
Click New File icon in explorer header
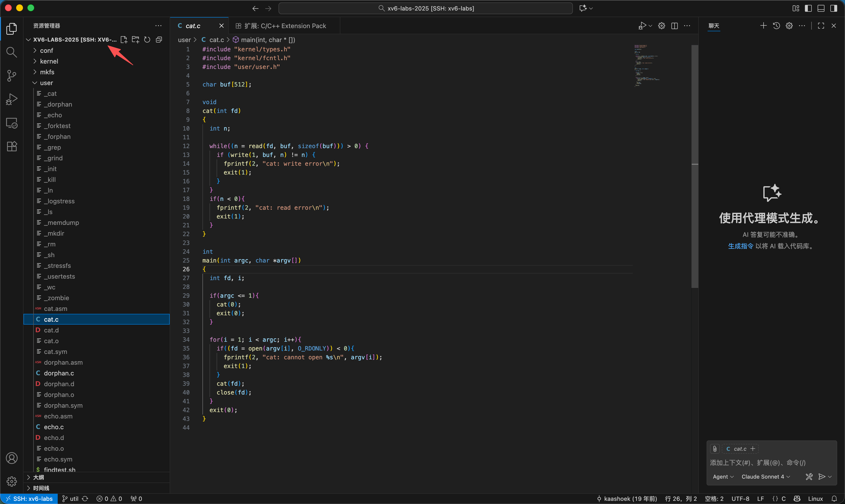(x=124, y=40)
